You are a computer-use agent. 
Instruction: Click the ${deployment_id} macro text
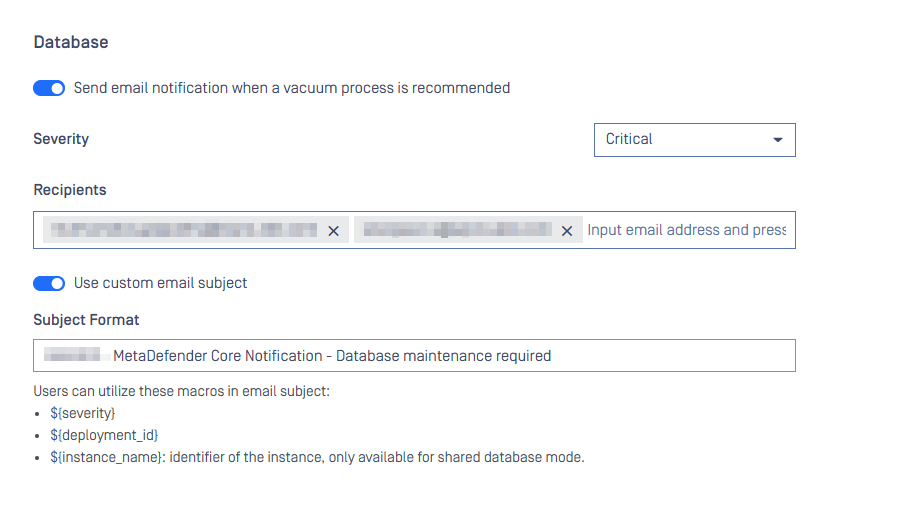coord(104,435)
